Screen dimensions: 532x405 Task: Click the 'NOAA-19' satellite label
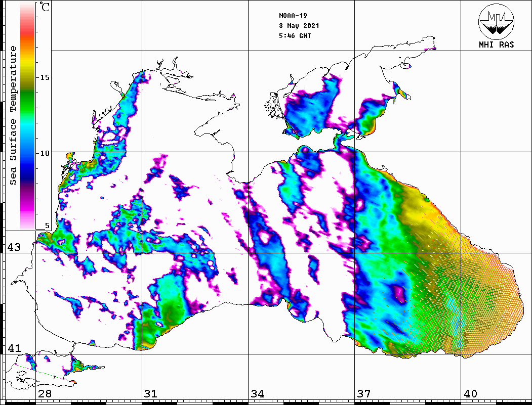coord(293,16)
